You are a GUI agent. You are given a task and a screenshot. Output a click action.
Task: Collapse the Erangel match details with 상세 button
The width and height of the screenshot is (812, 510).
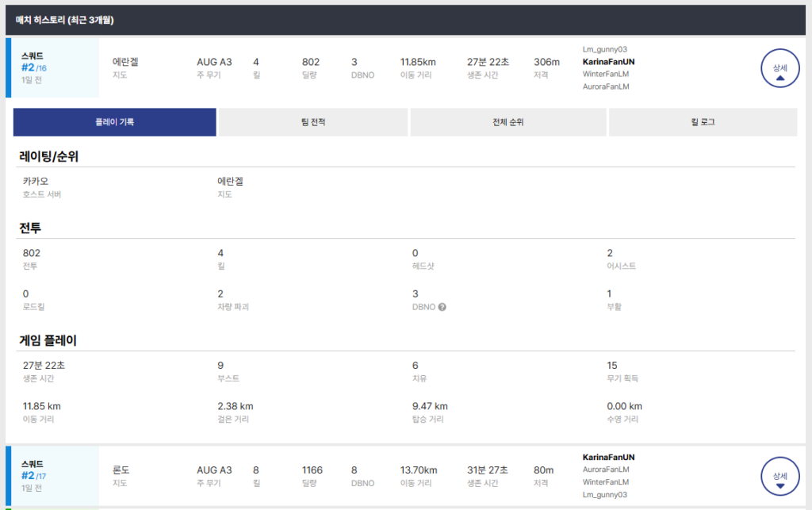tap(779, 69)
